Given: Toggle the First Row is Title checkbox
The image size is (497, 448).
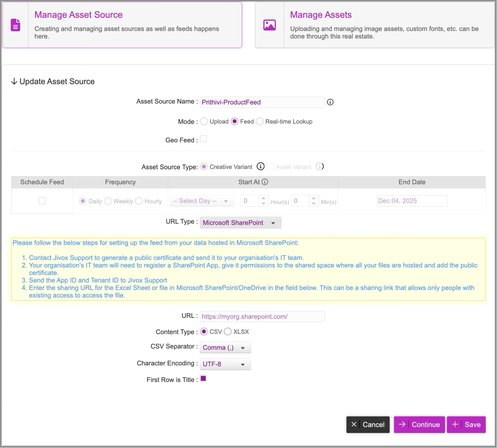Looking at the screenshot, I should point(203,379).
